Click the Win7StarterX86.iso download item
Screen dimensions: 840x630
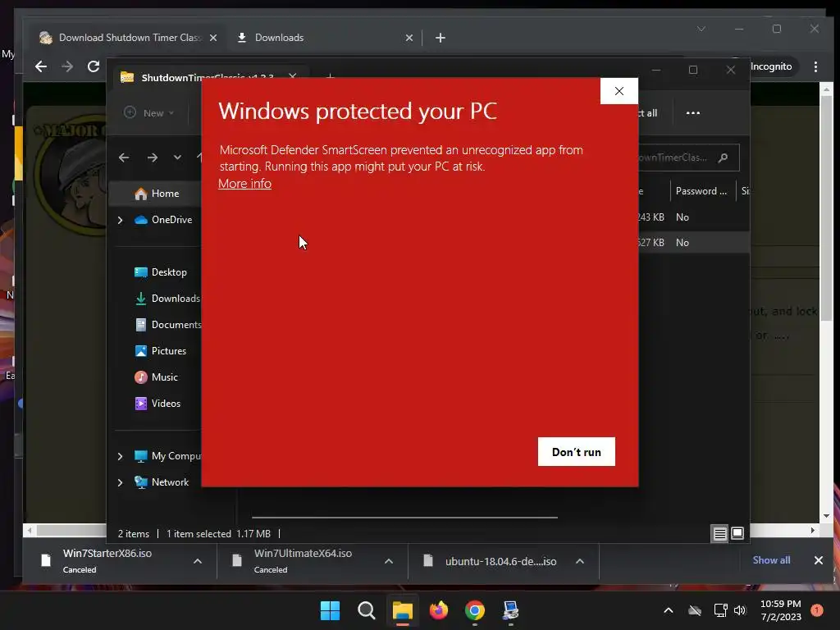(x=107, y=561)
